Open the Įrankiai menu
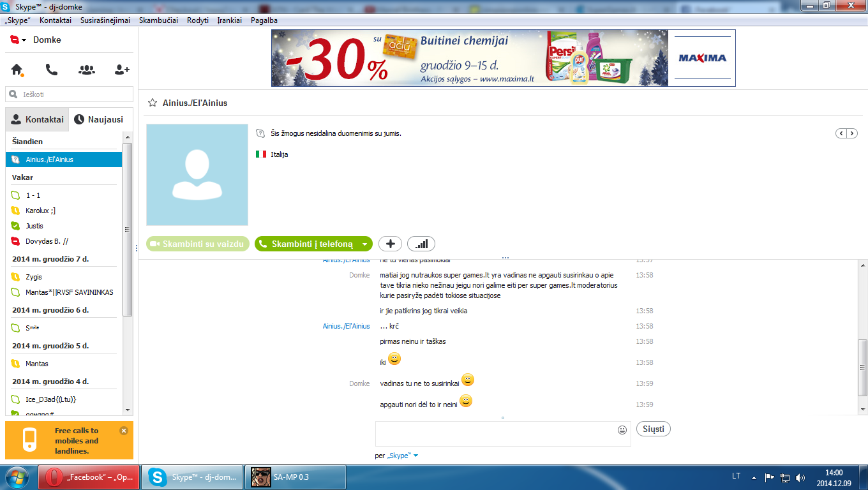The width and height of the screenshot is (868, 490). 230,20
